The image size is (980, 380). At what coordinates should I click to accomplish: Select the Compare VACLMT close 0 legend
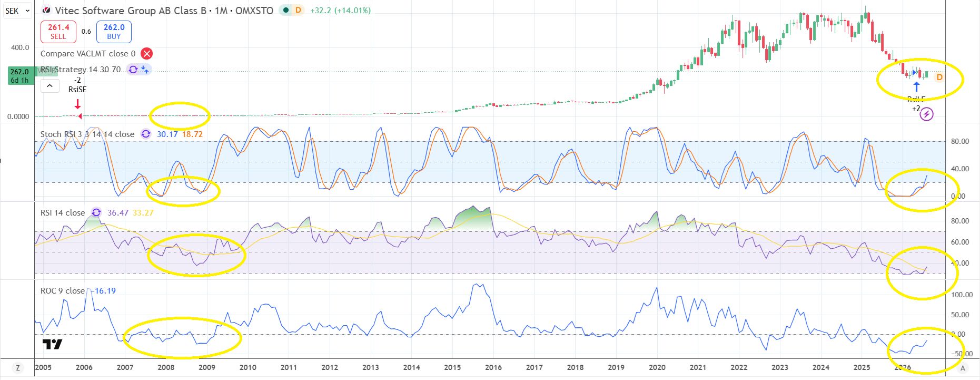(x=88, y=54)
